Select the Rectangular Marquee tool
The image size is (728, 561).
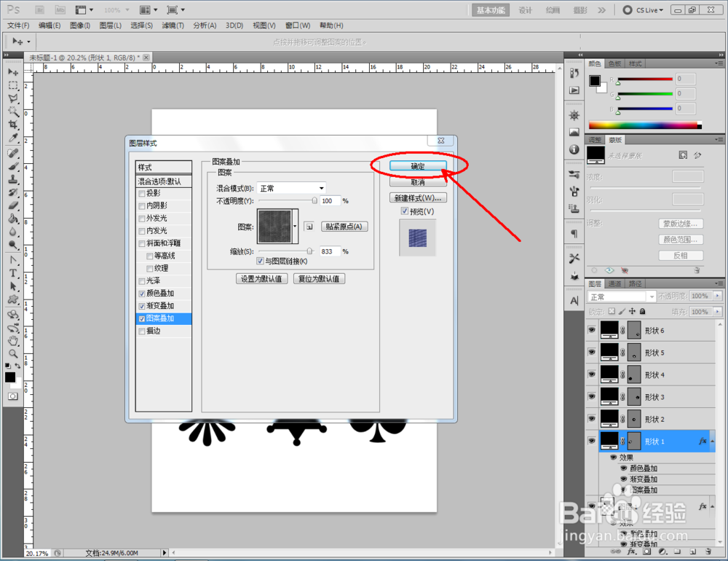point(13,85)
